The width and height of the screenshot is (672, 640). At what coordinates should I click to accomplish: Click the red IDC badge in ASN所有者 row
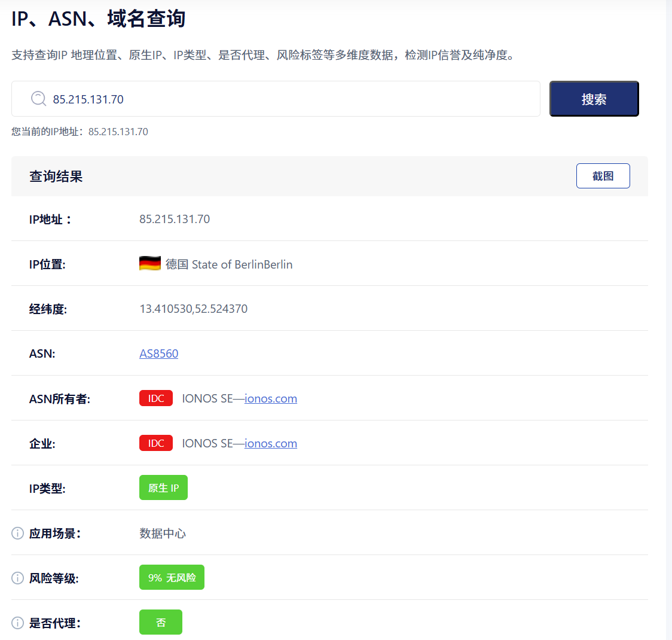click(156, 398)
